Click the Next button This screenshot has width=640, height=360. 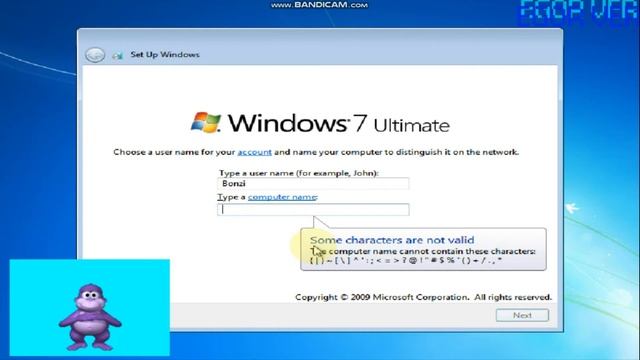tap(522, 315)
